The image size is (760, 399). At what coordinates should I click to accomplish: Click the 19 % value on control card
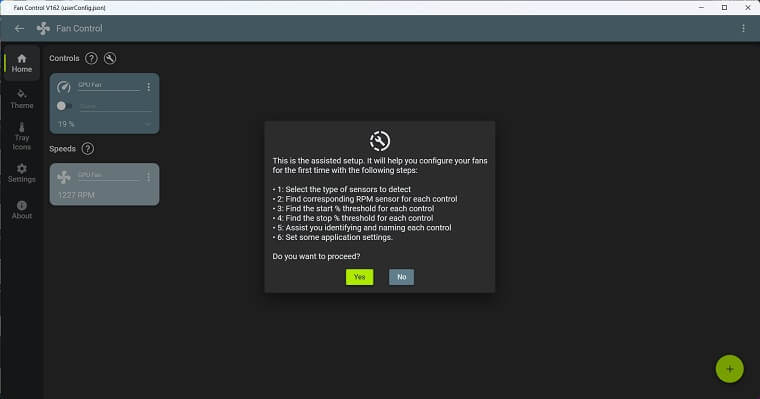[x=66, y=124]
